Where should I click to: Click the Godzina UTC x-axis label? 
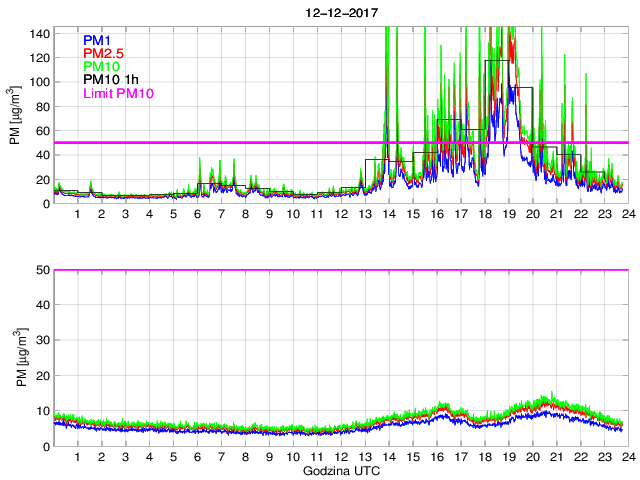(x=340, y=470)
